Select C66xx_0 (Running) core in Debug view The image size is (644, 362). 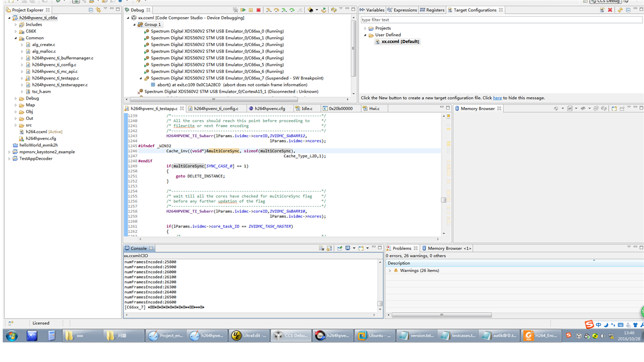(217, 31)
